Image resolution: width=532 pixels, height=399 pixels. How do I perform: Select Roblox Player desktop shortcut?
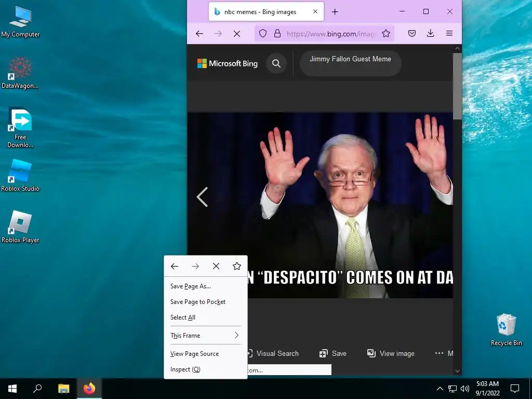(x=20, y=227)
